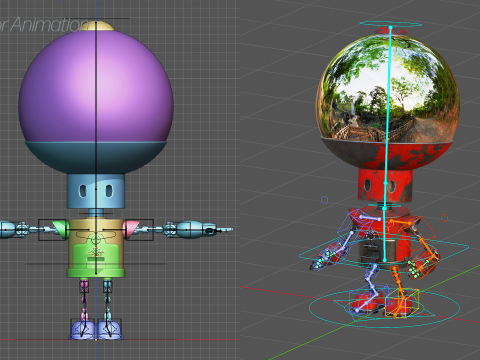
Task: Select the orange forearm bone
Action: pos(428,248)
